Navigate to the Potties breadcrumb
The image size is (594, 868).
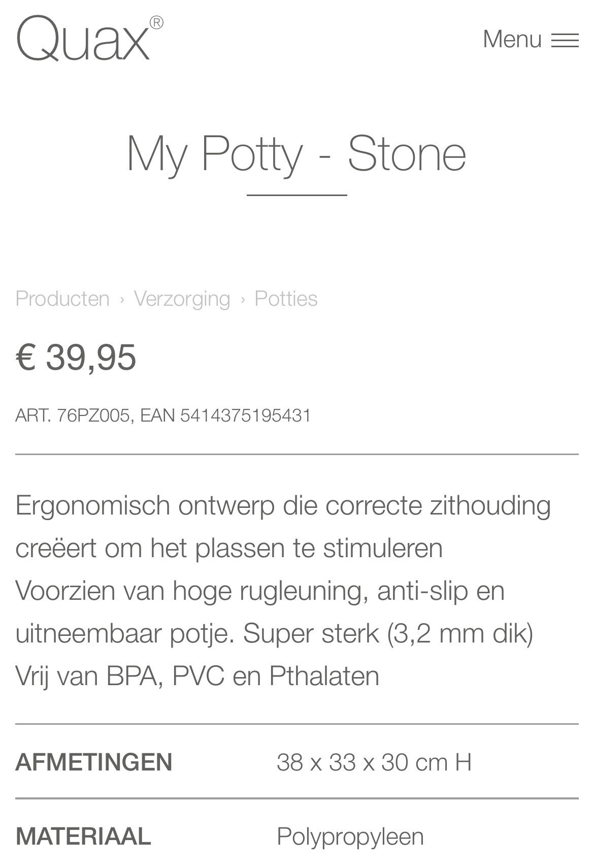point(286,299)
